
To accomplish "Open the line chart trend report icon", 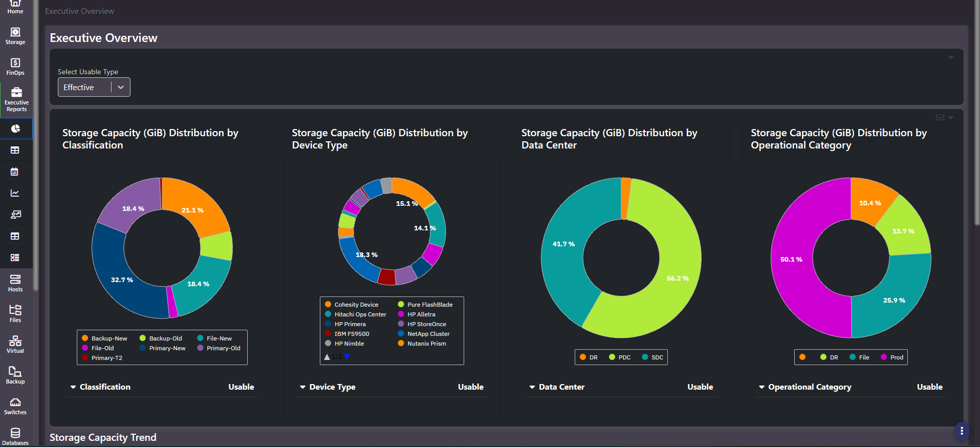I will click(15, 193).
